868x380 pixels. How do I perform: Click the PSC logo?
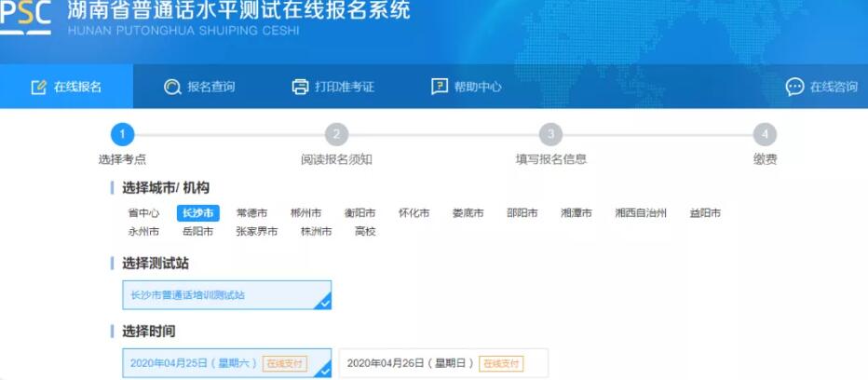coord(25,17)
